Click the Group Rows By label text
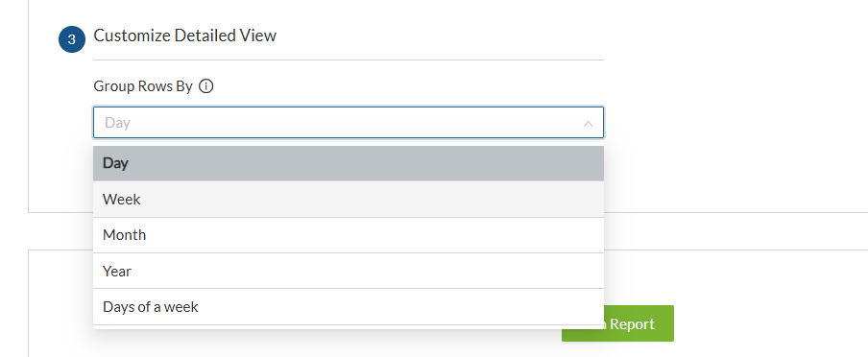 click(143, 86)
